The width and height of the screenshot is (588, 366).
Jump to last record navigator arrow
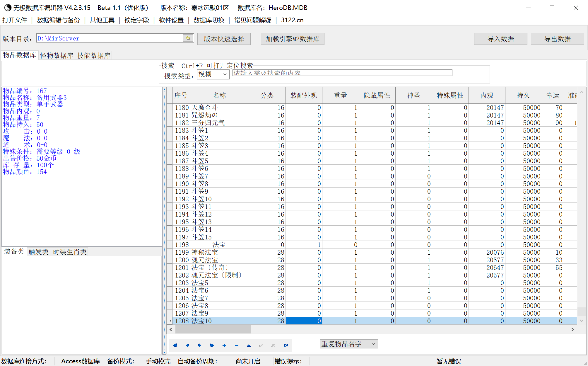click(x=212, y=345)
